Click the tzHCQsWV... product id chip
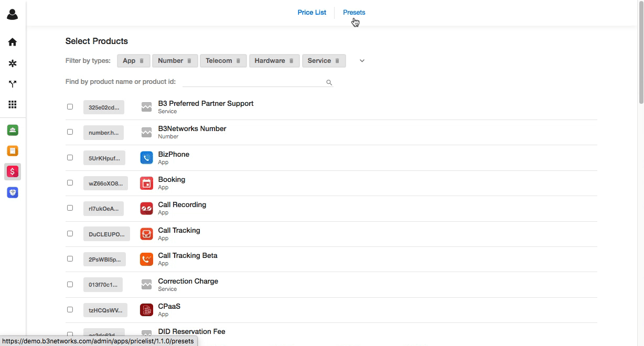The width and height of the screenshot is (644, 346). point(105,310)
